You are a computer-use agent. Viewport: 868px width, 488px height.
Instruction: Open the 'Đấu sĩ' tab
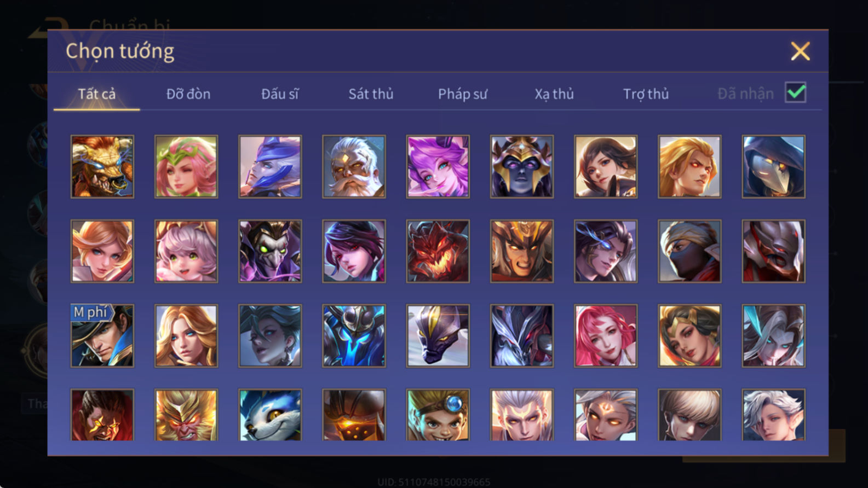tap(280, 94)
